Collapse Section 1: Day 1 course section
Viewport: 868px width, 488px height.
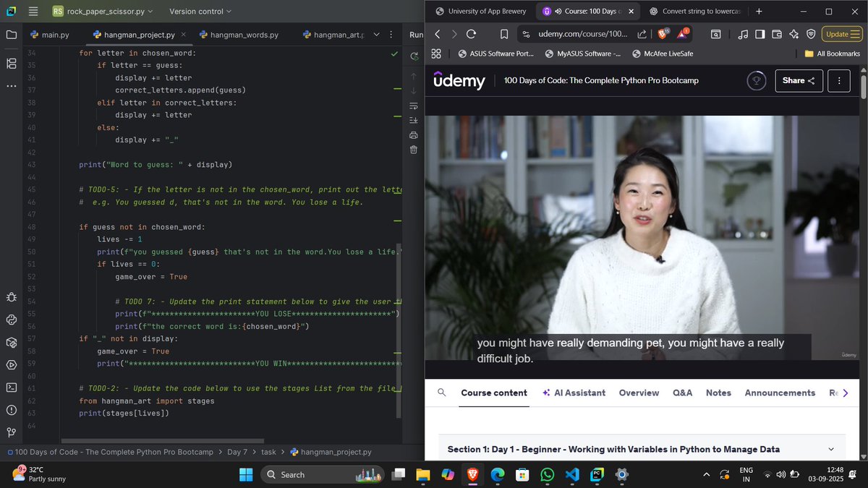click(830, 449)
